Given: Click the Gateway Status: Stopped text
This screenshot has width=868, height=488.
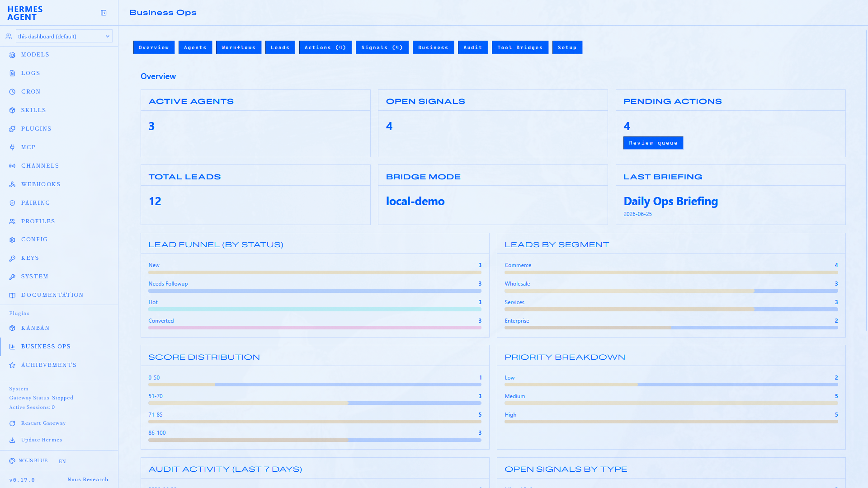Looking at the screenshot, I should click(x=41, y=398).
